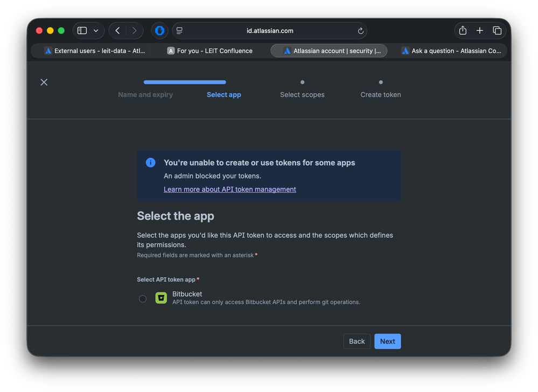Toggle the Safari sidebar icon
538x392 pixels.
81,31
